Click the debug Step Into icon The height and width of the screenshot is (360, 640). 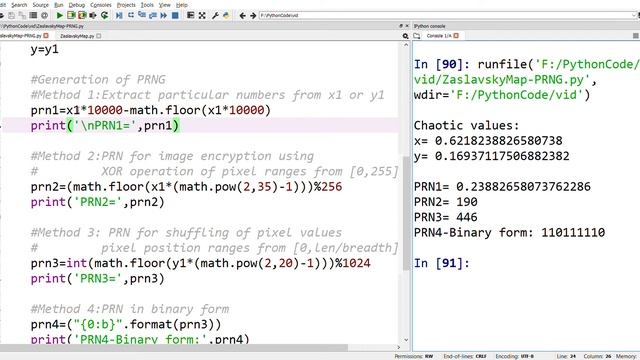pos(142,16)
